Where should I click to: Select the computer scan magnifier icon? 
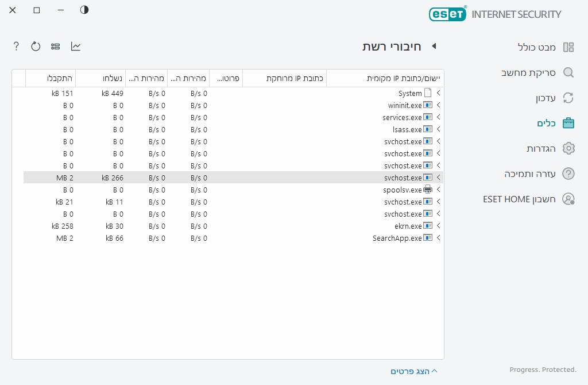point(568,72)
